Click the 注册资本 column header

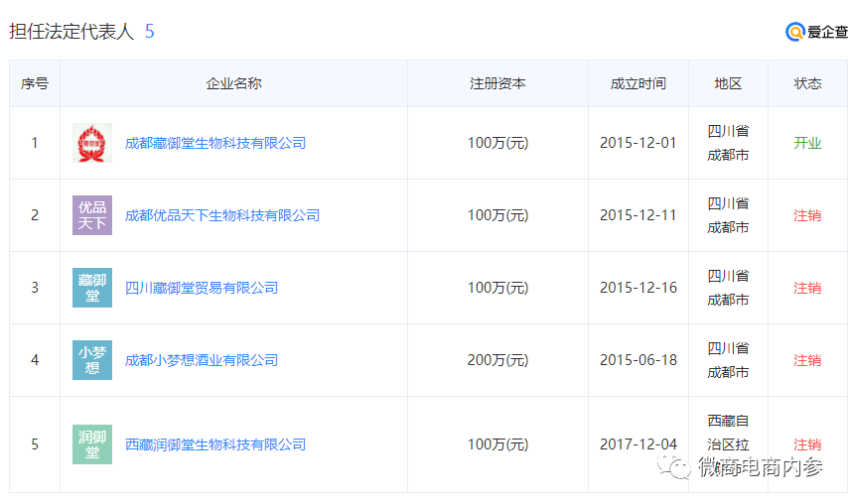coord(497,83)
